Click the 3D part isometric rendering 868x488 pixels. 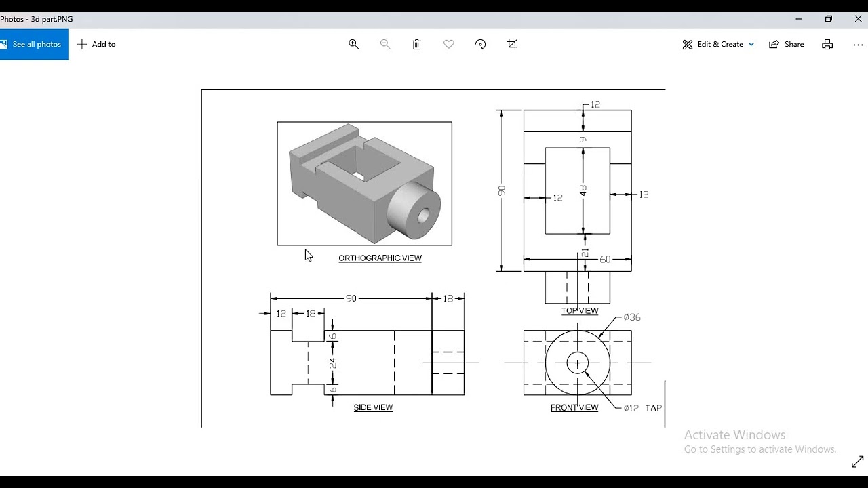pyautogui.click(x=364, y=183)
